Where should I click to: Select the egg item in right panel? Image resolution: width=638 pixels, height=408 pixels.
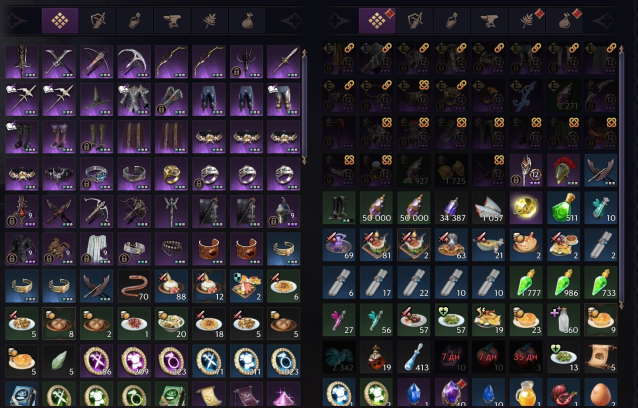(601, 393)
